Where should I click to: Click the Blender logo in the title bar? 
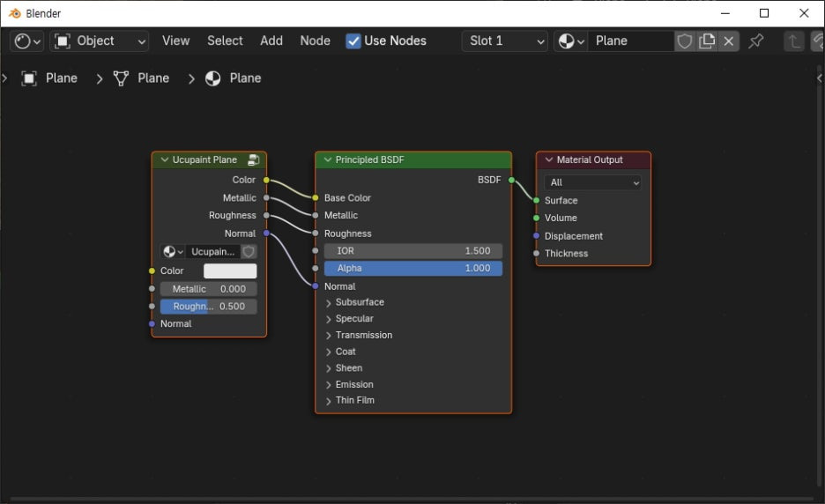(x=15, y=13)
